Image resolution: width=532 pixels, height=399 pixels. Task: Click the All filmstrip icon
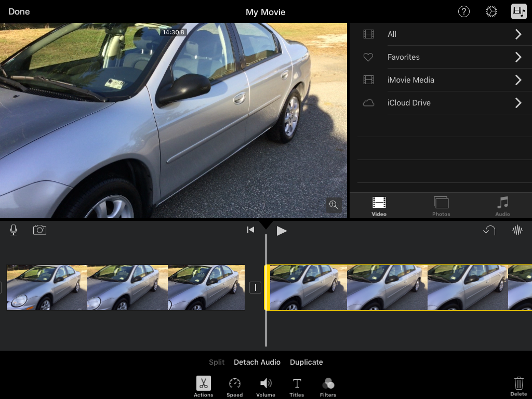[368, 34]
